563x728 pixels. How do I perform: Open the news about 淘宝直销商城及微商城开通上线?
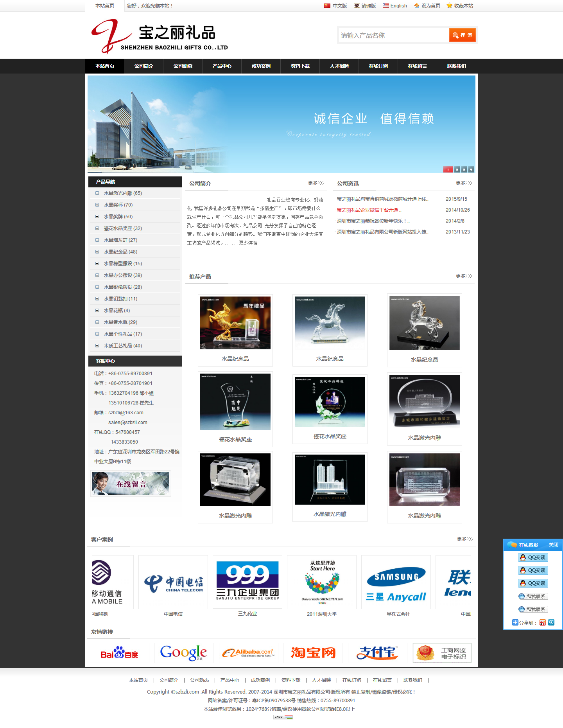click(x=382, y=199)
